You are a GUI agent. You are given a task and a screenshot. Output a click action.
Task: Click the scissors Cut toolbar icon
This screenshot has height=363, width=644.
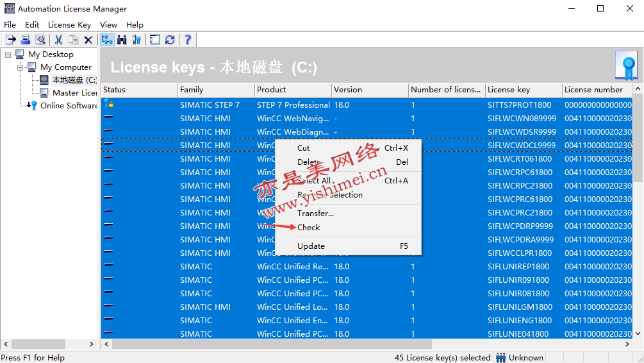pos(59,40)
